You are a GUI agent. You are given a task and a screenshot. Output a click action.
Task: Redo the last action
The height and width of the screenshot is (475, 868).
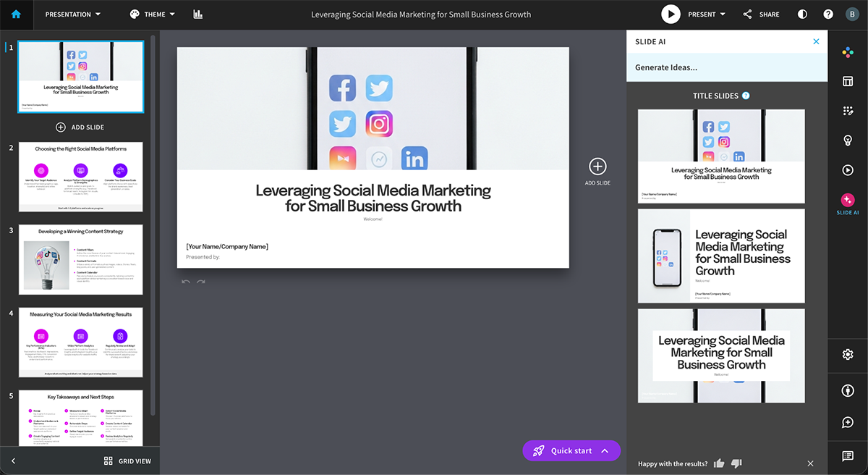[201, 282]
